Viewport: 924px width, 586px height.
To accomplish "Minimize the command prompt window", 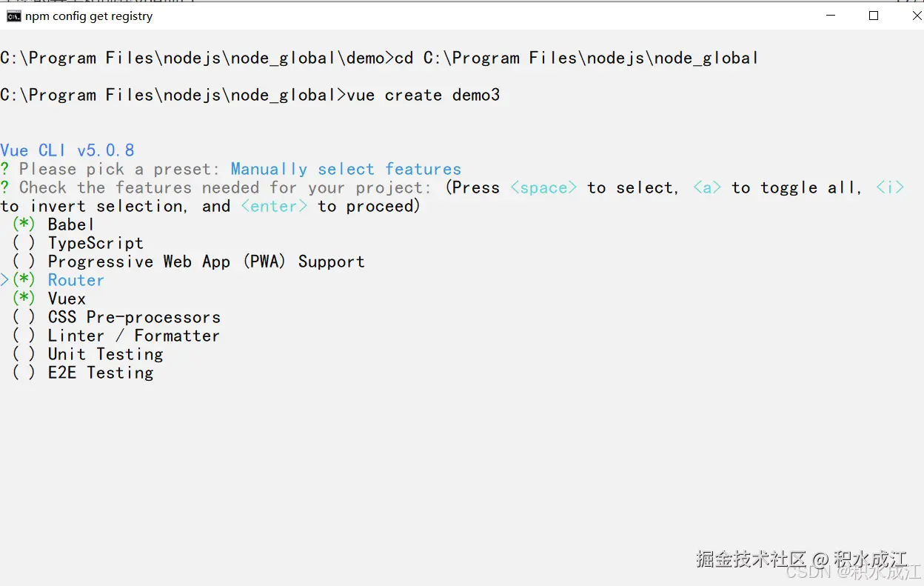I will [x=831, y=16].
